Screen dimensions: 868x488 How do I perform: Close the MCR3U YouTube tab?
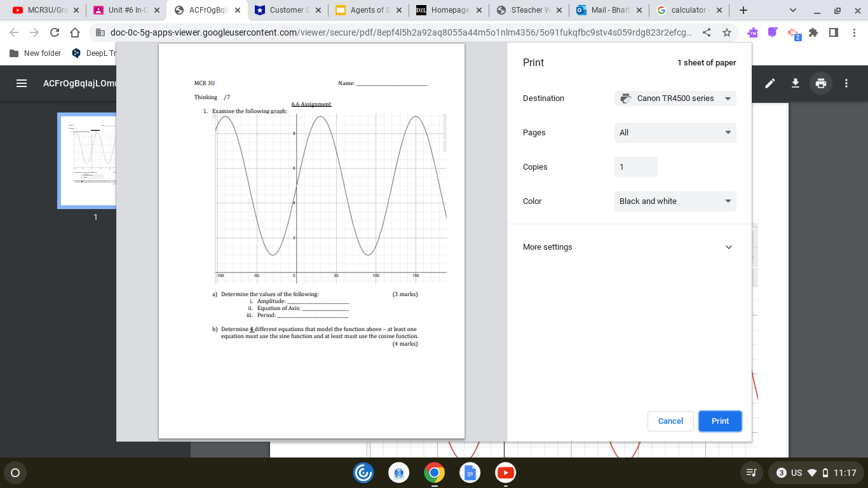[76, 10]
